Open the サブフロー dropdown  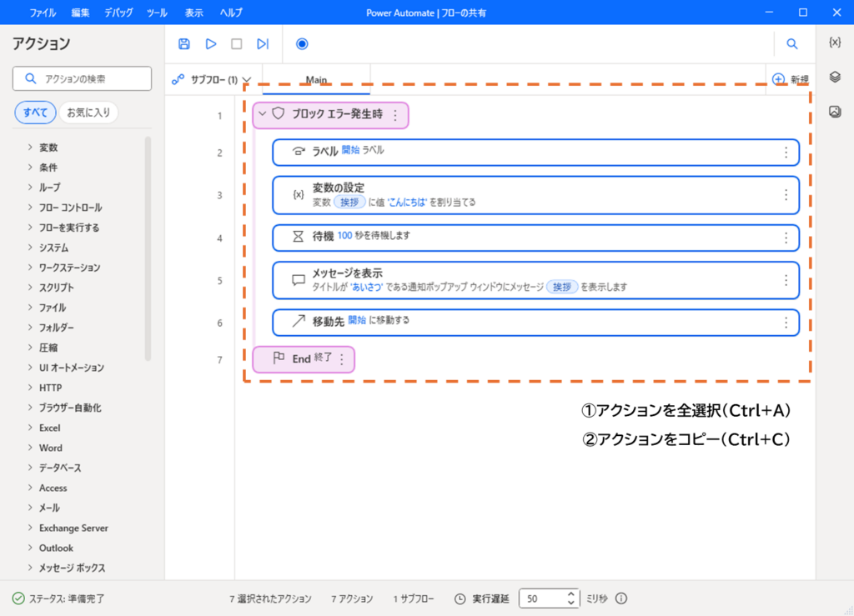click(x=212, y=80)
